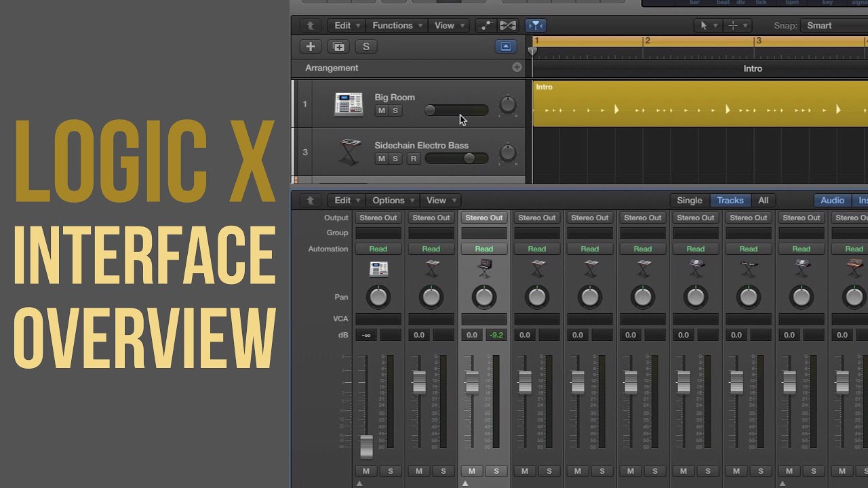Toggle the Flex view icon in tracks toolbar
Screen dimensions: 868x488
coord(508,26)
